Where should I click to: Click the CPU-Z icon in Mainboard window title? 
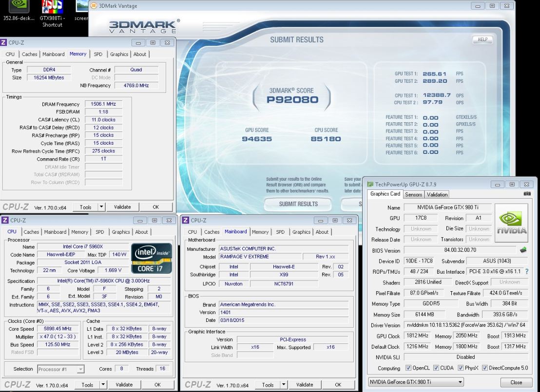click(185, 220)
